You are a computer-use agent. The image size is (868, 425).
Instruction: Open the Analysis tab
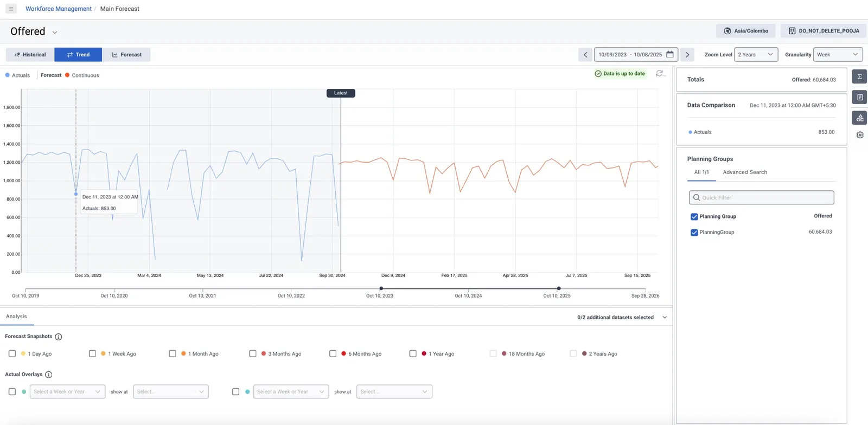click(x=16, y=317)
